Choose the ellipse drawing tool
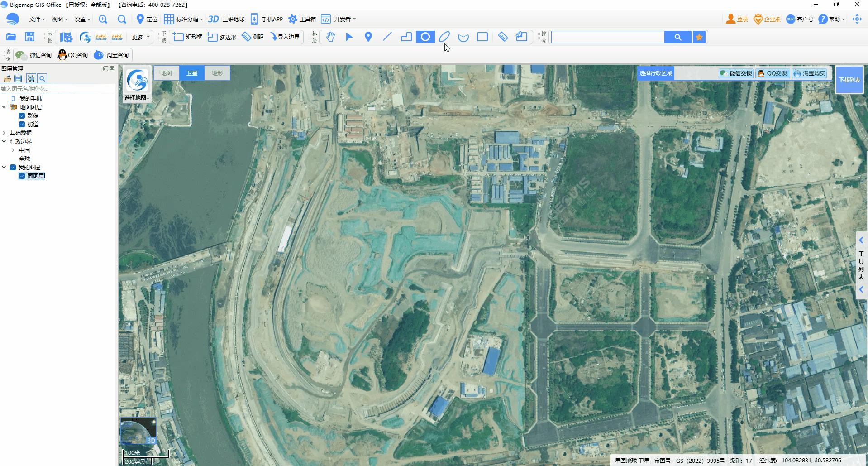This screenshot has width=868, height=466. click(x=444, y=37)
